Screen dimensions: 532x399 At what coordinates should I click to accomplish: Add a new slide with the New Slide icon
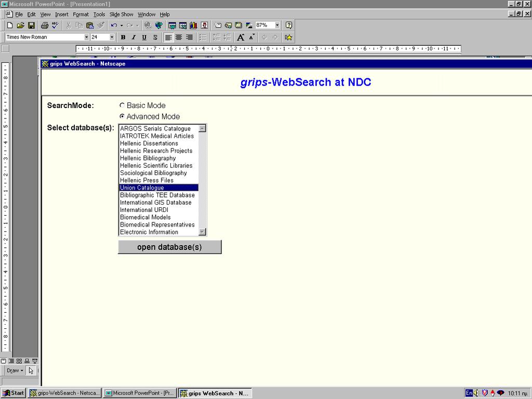tap(218, 25)
